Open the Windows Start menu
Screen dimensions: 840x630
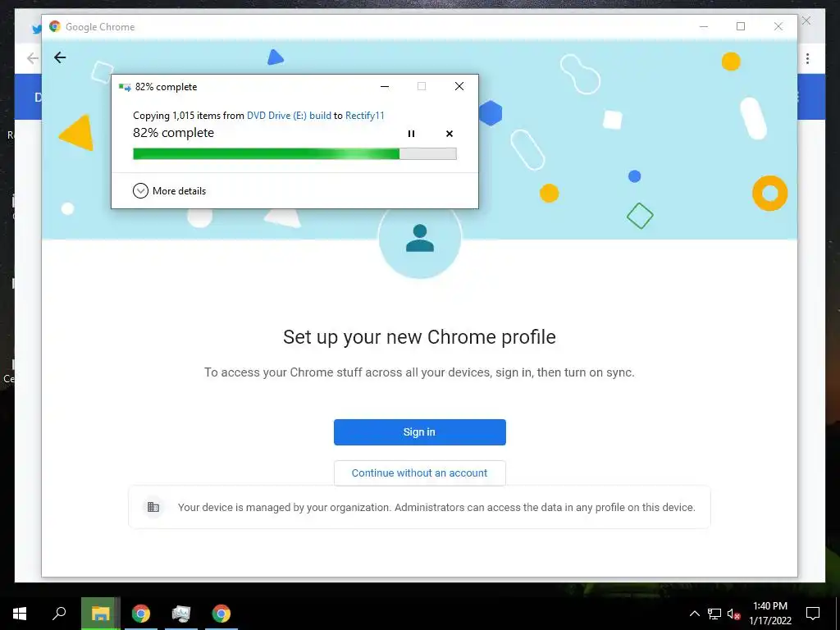coord(20,614)
